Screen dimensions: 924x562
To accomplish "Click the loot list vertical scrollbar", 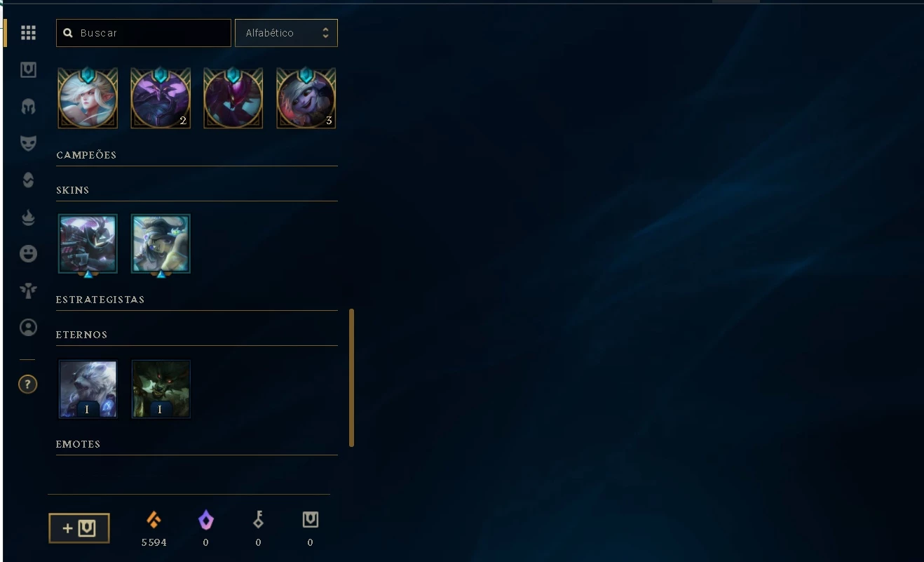I will coord(351,377).
